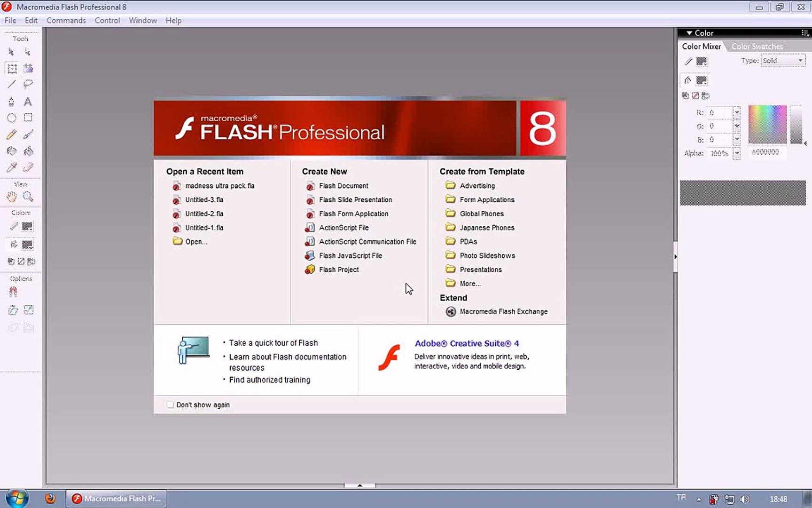Click No Color button in toolbox
The width and height of the screenshot is (812, 508).
click(x=21, y=262)
